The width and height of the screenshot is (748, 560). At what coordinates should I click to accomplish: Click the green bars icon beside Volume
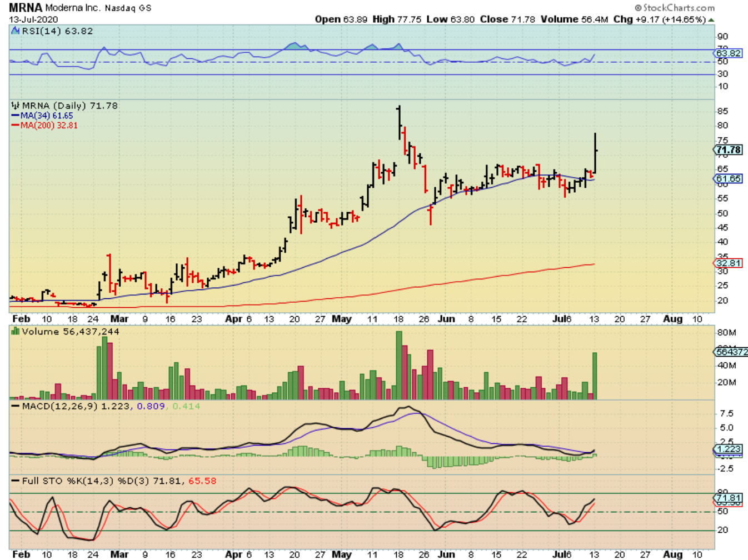(16, 332)
